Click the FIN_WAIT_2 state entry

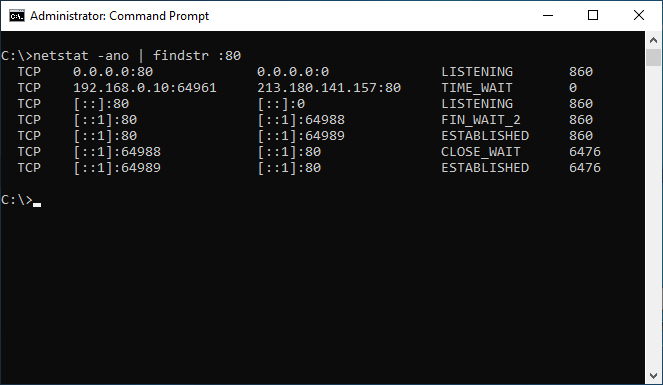(481, 120)
